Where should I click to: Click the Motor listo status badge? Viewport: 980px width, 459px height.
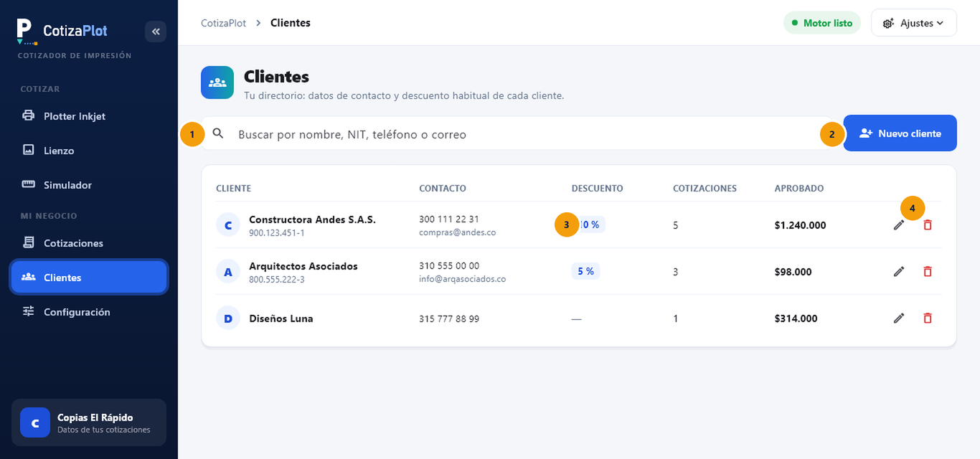(822, 23)
